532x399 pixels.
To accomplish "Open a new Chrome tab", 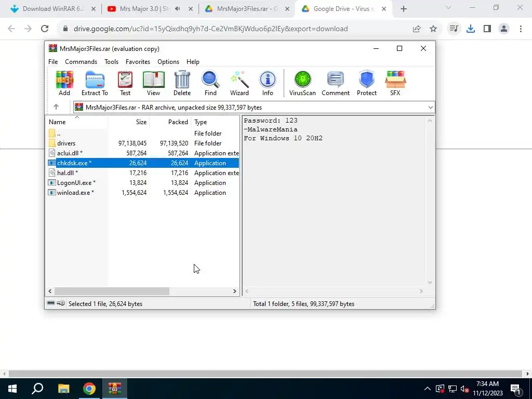I will [x=403, y=9].
